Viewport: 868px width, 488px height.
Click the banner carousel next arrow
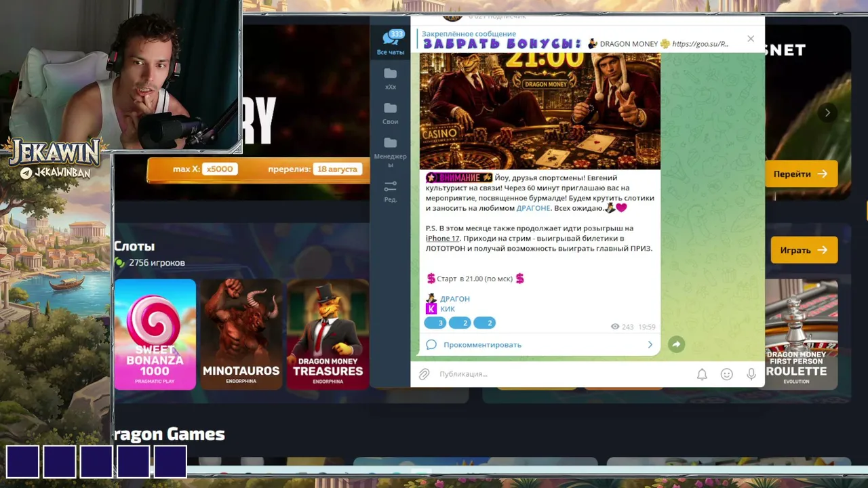[x=827, y=113]
